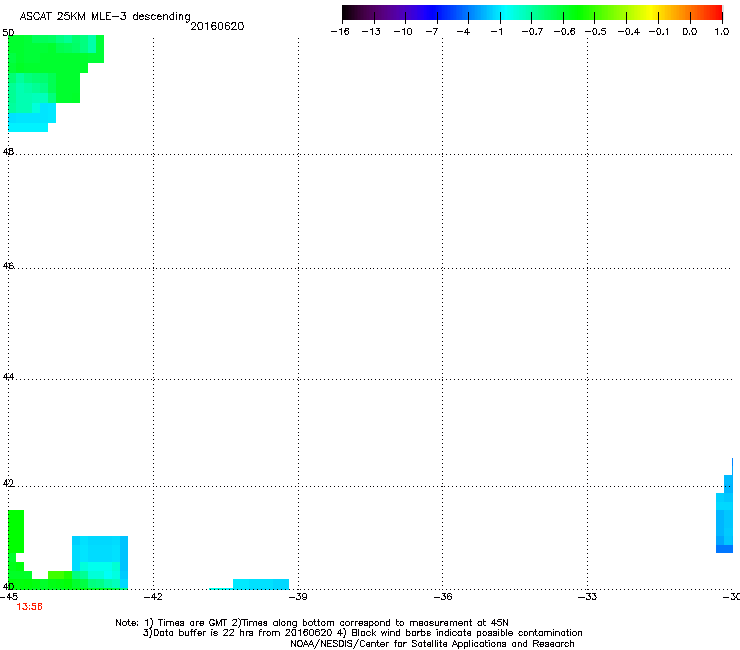
Task: Click the black end of color bar
Action: coord(349,13)
